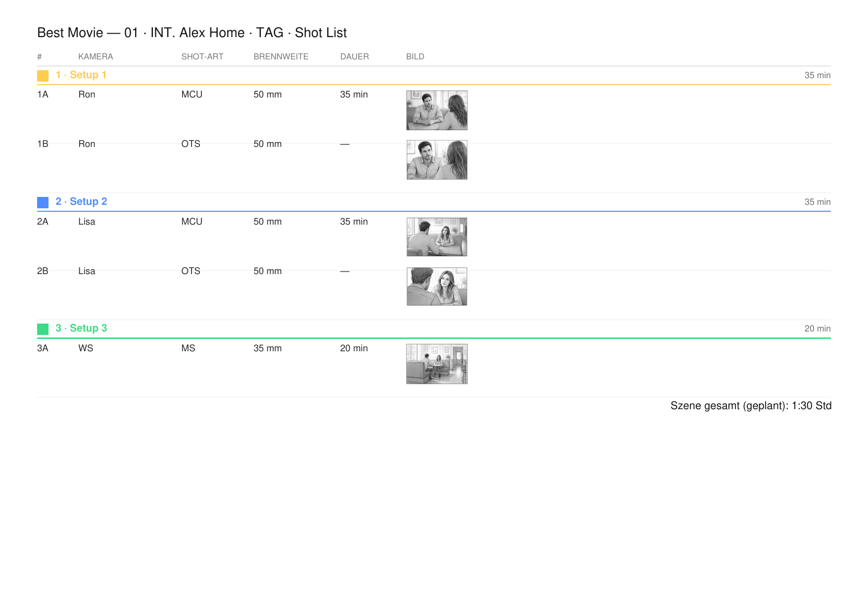Click camera 'Lisa' in row 2B

[87, 271]
